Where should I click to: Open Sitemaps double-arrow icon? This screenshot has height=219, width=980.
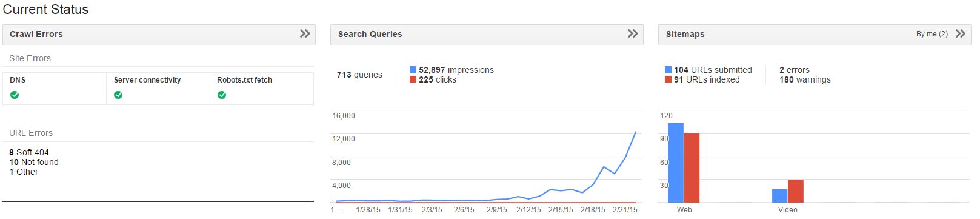pos(961,33)
